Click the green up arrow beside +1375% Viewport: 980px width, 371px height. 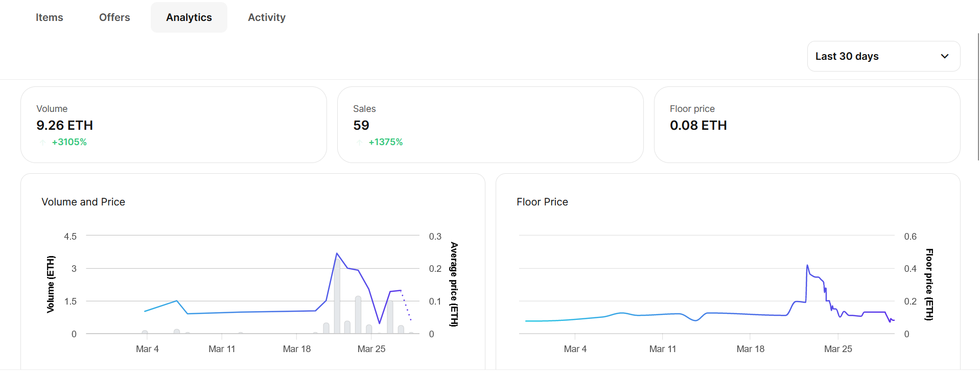tap(360, 143)
